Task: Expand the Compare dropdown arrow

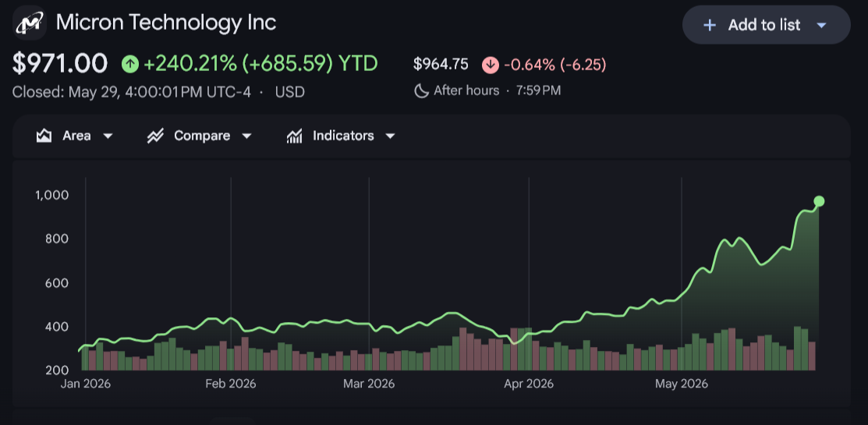Action: tap(247, 136)
